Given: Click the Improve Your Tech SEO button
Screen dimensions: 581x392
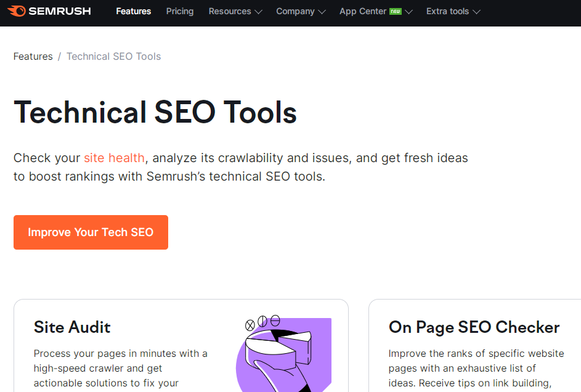Looking at the screenshot, I should pos(91,232).
